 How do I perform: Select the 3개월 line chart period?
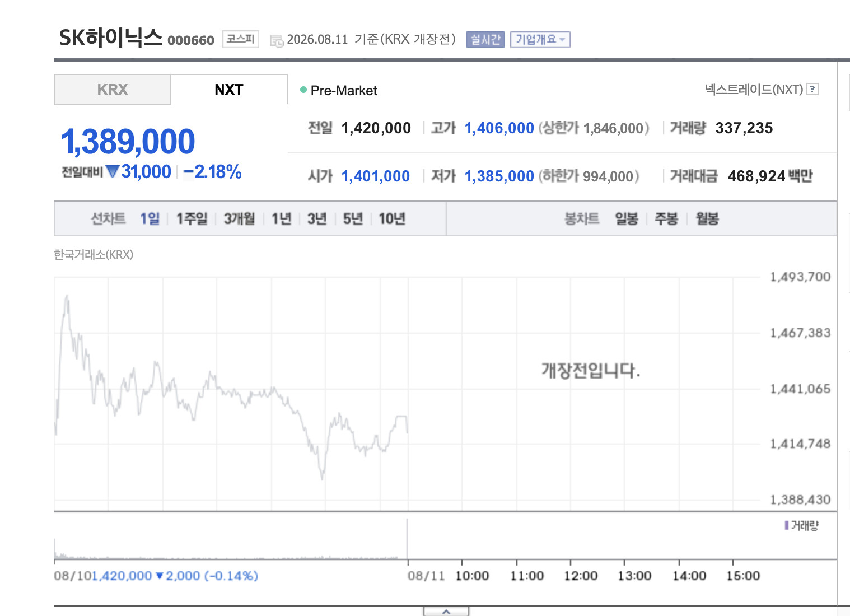(240, 218)
